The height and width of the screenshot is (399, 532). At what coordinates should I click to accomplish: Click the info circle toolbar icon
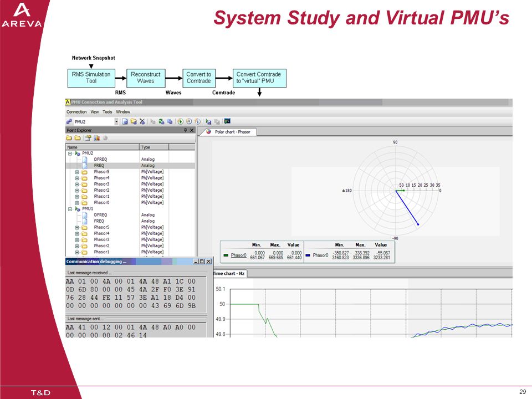pyautogui.click(x=197, y=121)
